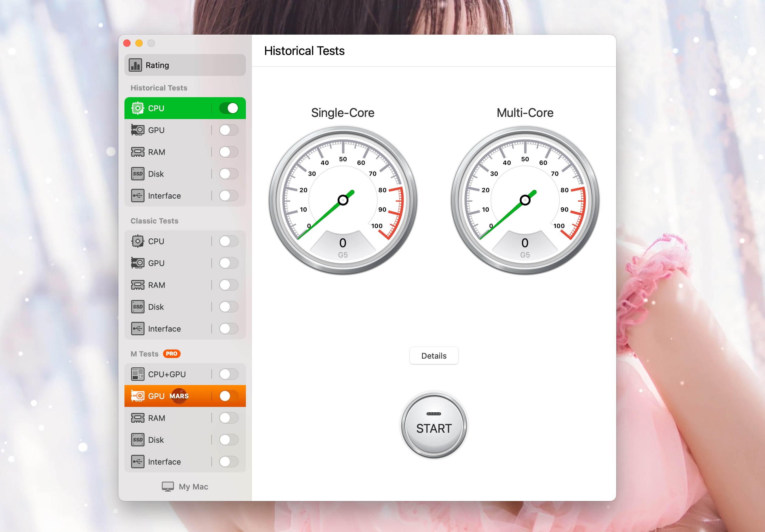Click the Classic CPU chip icon
This screenshot has height=532, width=765.
pyautogui.click(x=138, y=241)
